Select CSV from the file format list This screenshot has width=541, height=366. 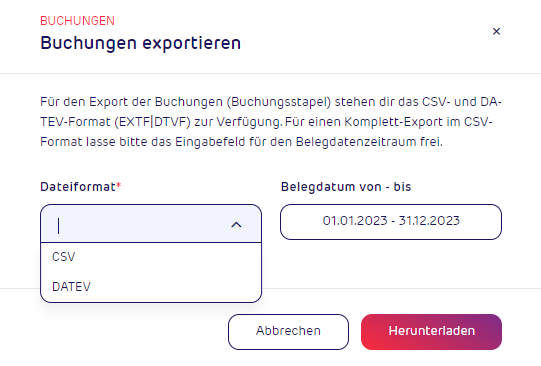pos(151,257)
